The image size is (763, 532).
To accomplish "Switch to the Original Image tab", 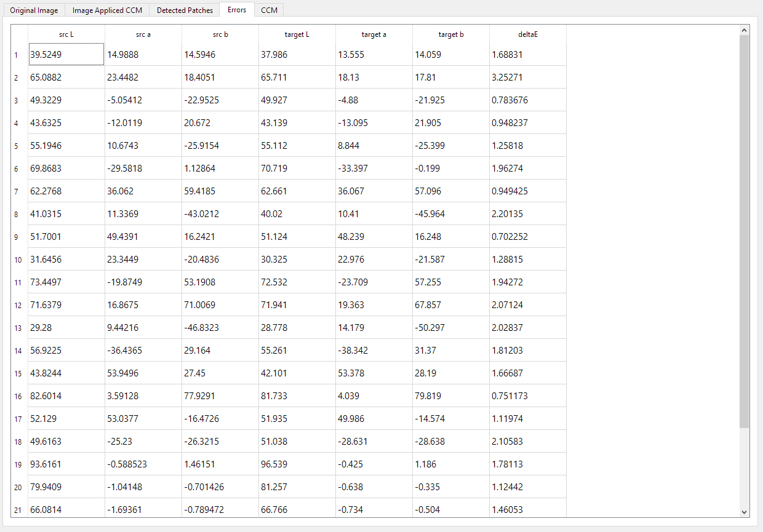I will pos(34,10).
